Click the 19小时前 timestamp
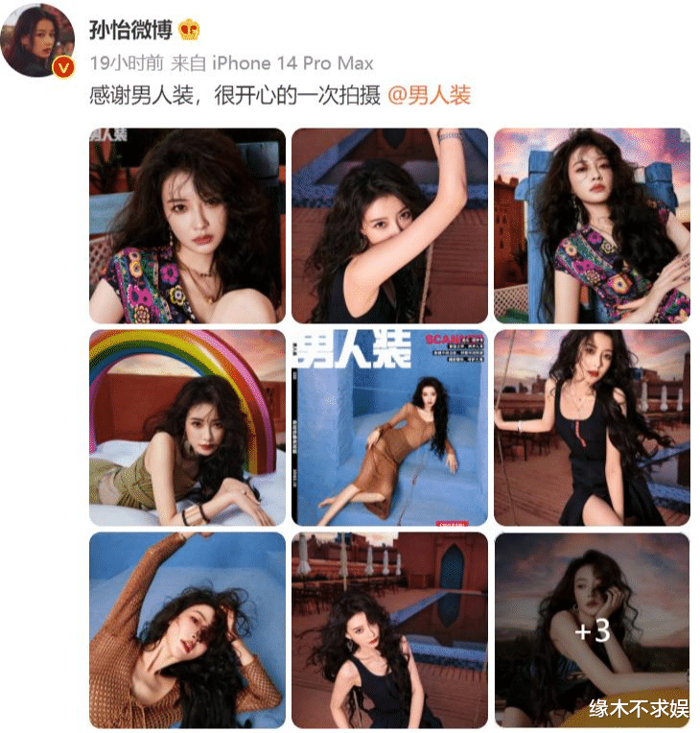The image size is (700, 733). tap(127, 63)
